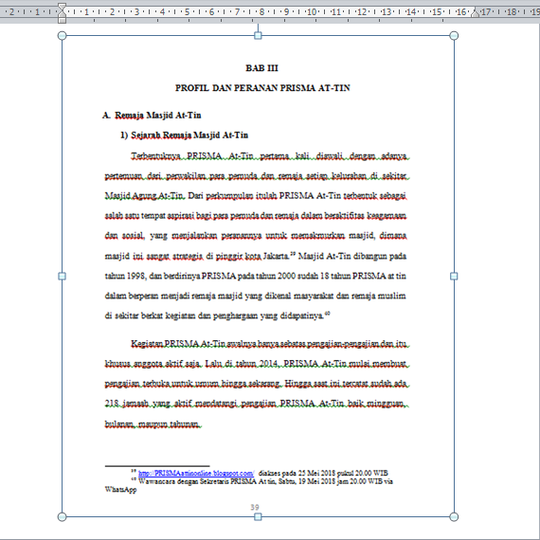Click the bottom-right corner sizing handle

click(454, 517)
